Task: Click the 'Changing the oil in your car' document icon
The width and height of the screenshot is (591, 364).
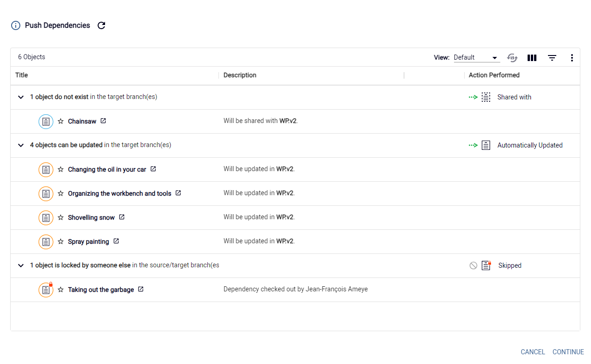Action: [46, 170]
